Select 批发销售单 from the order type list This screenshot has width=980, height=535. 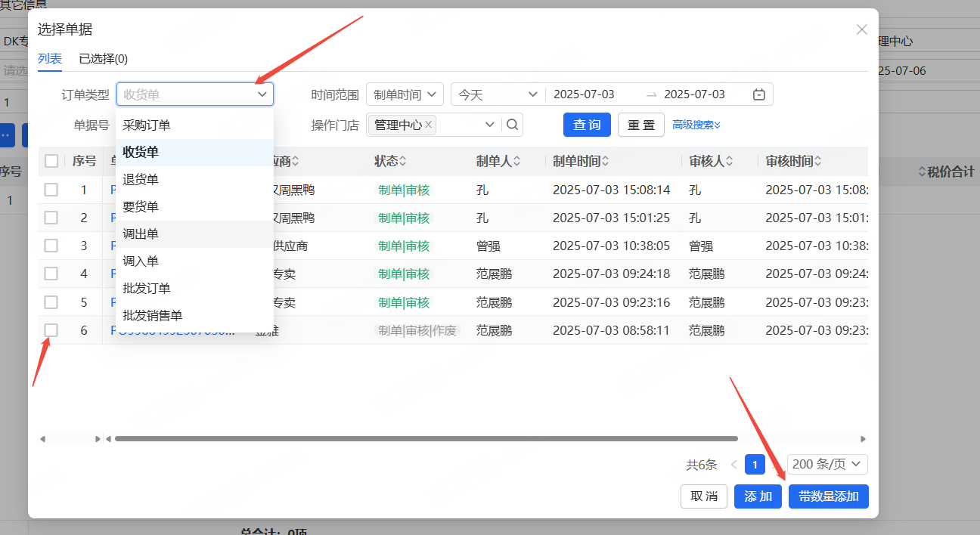click(x=194, y=316)
